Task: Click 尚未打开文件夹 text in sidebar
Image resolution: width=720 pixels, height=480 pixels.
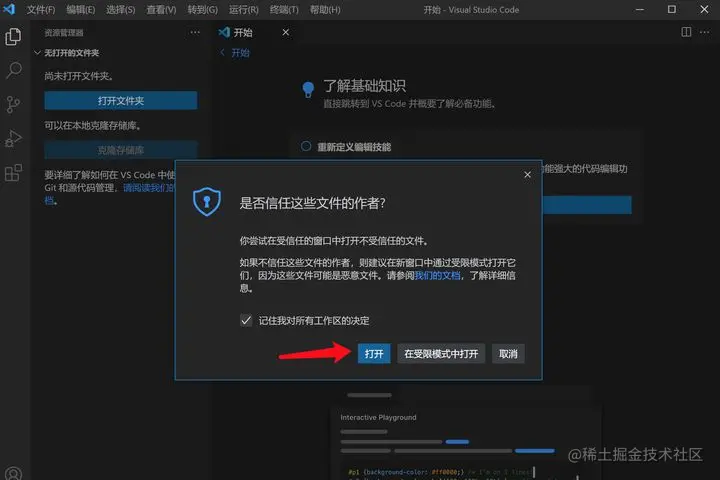Action: pos(79,76)
